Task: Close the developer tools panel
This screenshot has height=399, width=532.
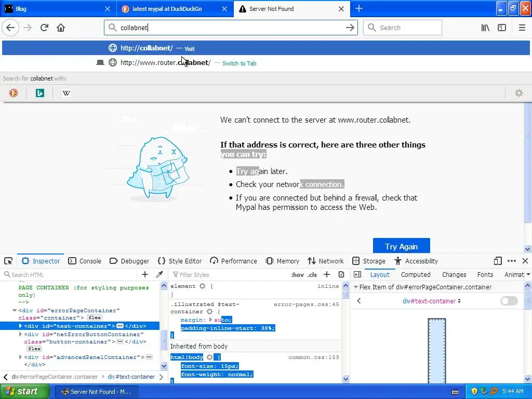Action: (525, 261)
